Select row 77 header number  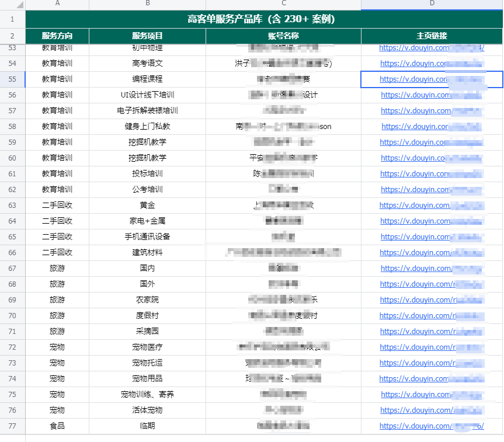(12, 426)
